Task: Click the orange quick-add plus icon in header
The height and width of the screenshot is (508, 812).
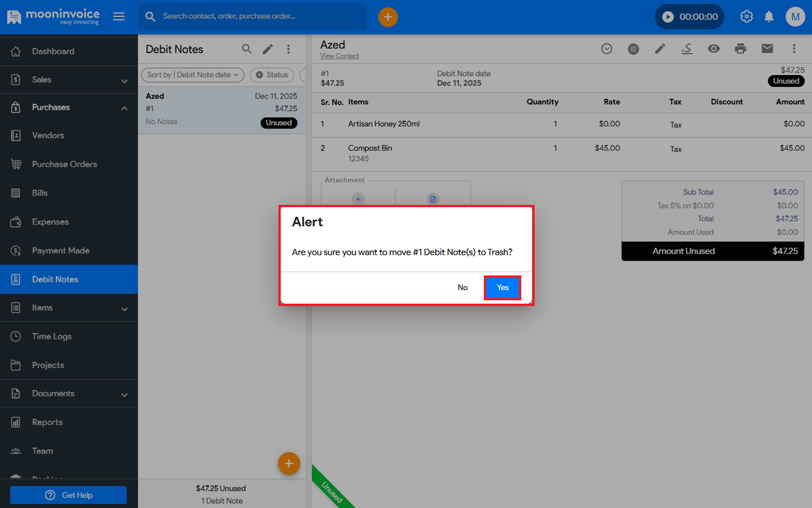Action: pos(388,17)
